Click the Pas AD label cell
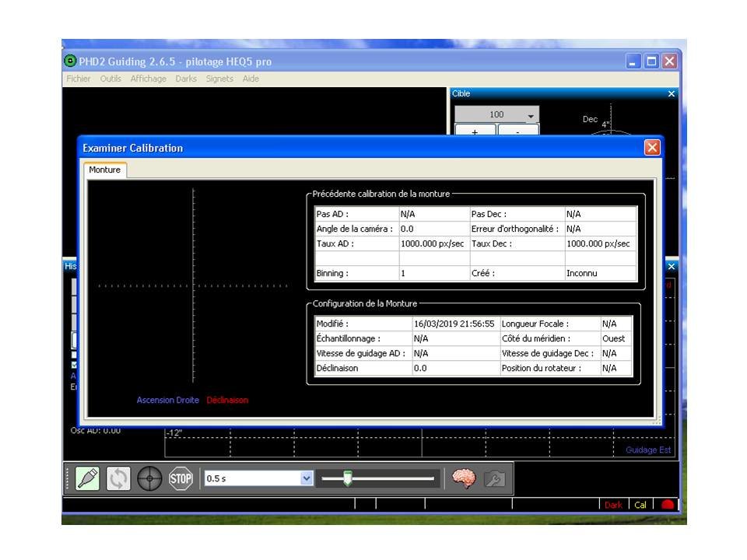747x560 pixels. pos(357,215)
